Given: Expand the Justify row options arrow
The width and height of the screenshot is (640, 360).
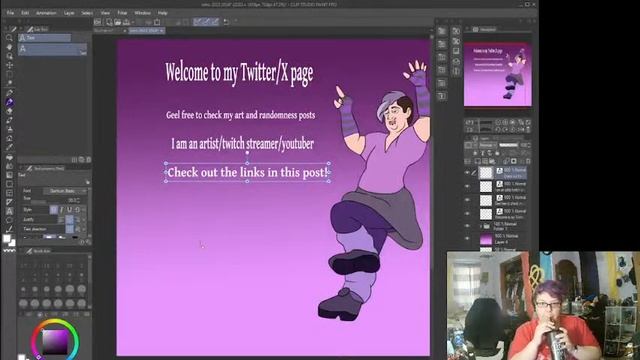Looking at the screenshot, I should (84, 220).
